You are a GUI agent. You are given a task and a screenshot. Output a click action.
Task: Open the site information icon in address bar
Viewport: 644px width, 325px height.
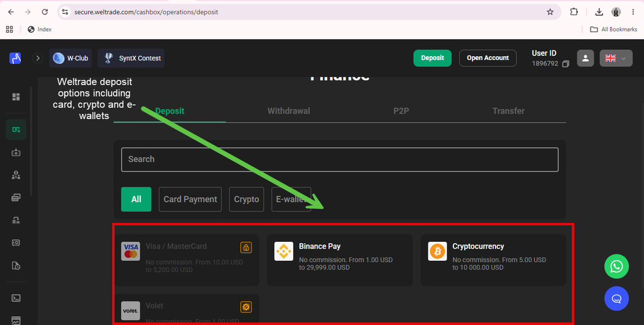[x=65, y=12]
